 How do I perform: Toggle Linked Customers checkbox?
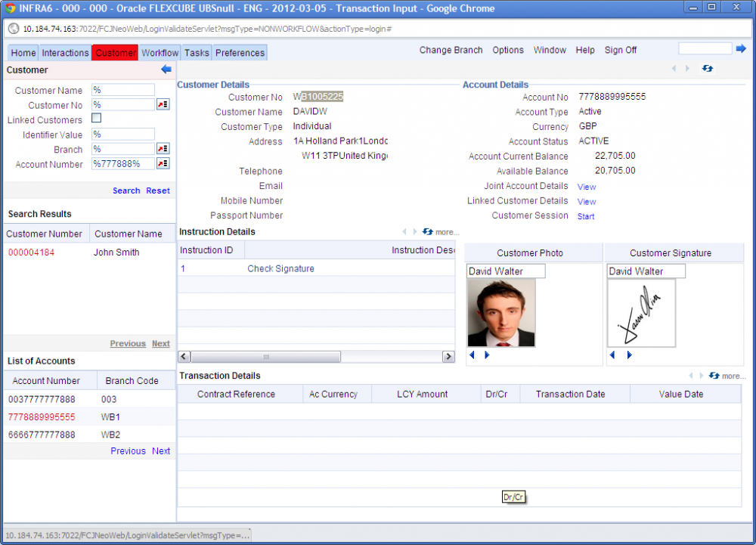pyautogui.click(x=97, y=118)
